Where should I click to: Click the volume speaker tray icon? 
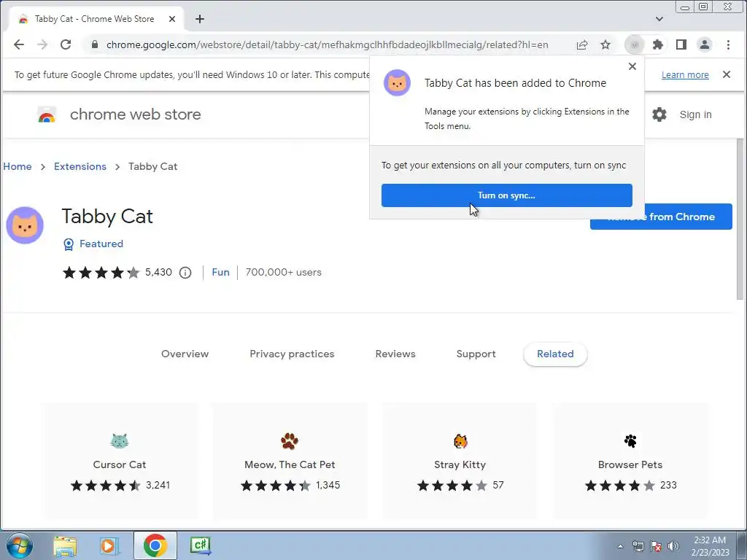tap(673, 546)
